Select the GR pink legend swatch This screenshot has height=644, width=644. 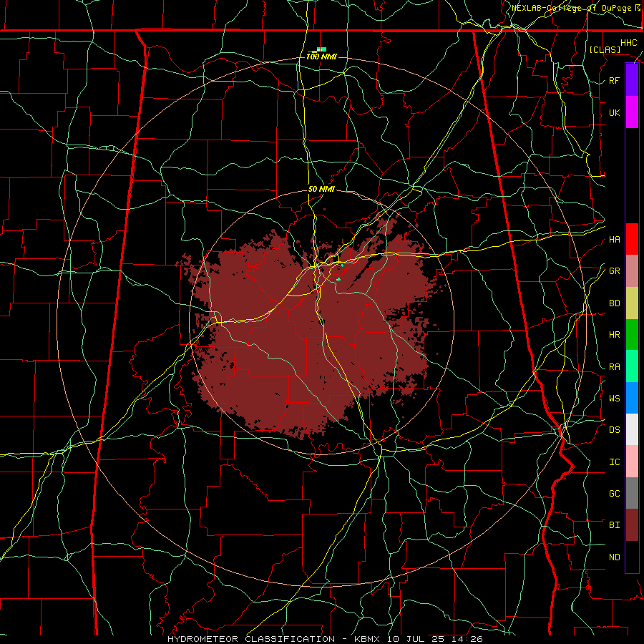point(632,271)
